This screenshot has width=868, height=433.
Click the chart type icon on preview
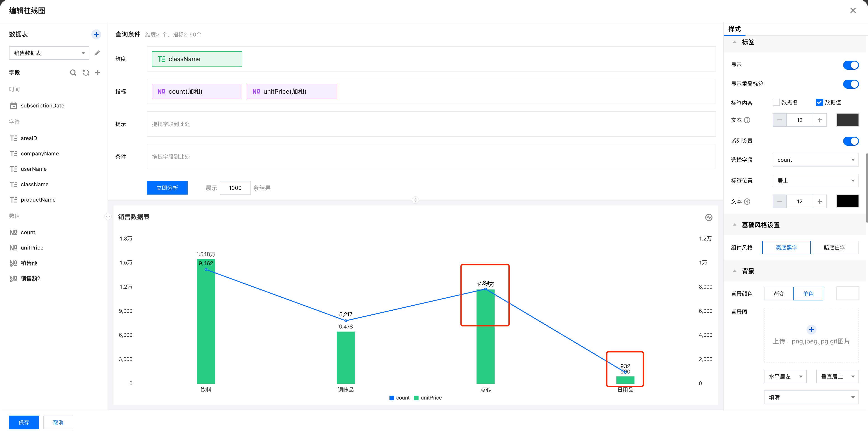(x=709, y=217)
